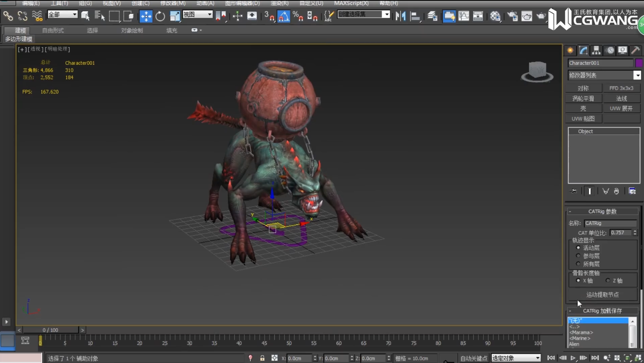Click the Bind to Space Warp icon
The width and height of the screenshot is (644, 363).
(37, 16)
